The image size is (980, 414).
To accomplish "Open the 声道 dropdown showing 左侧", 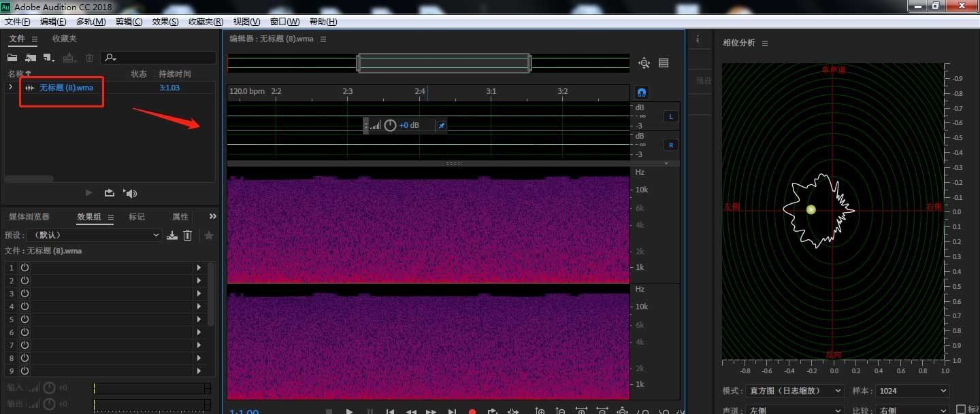I will pyautogui.click(x=794, y=411).
